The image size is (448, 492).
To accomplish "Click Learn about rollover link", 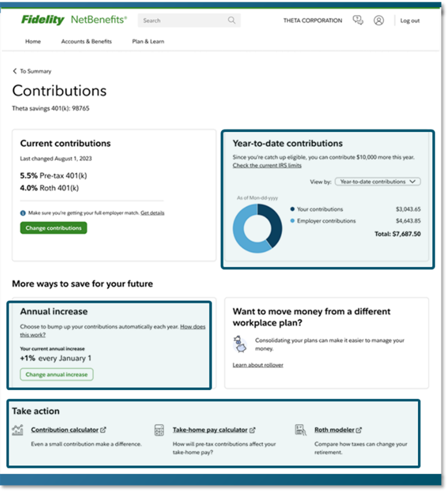I will pos(258,365).
